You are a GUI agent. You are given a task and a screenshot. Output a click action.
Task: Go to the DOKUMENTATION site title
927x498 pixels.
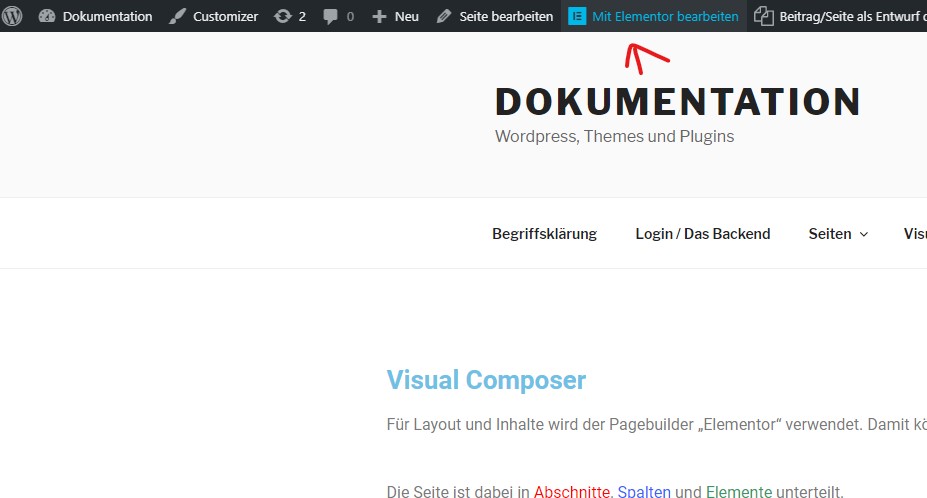coord(678,102)
